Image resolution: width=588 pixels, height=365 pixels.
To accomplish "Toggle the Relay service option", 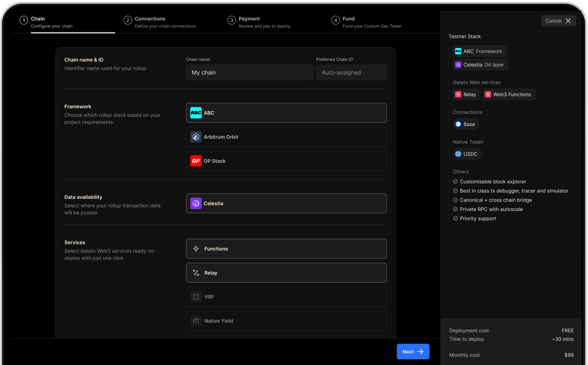I will pyautogui.click(x=286, y=273).
